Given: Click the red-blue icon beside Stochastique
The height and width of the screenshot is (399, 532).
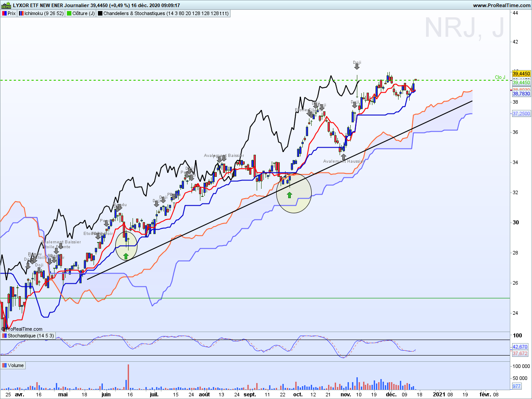Looking at the screenshot, I should 4,336.
